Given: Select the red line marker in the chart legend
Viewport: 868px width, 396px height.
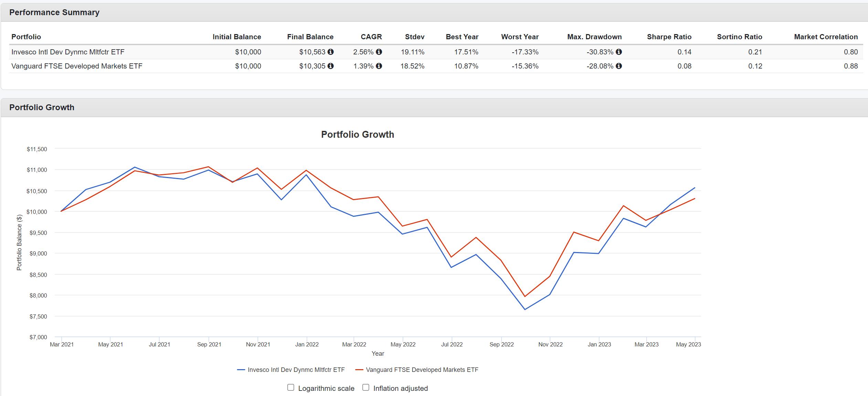Looking at the screenshot, I should coord(360,369).
